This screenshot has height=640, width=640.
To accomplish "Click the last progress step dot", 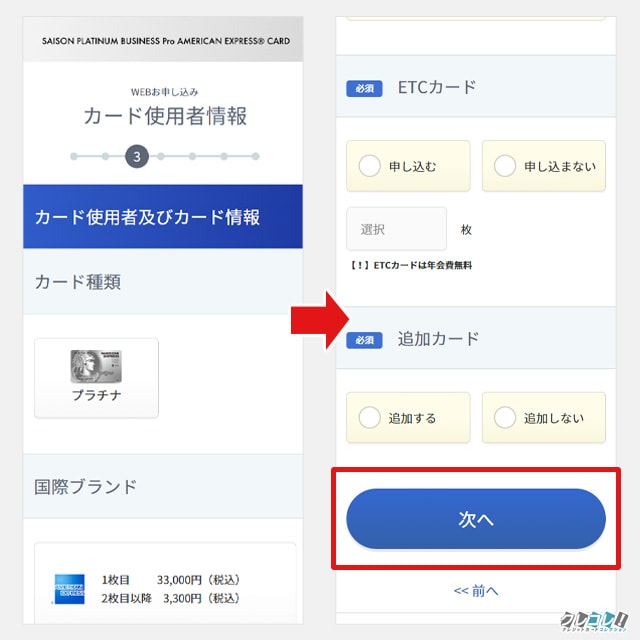I will [x=255, y=157].
